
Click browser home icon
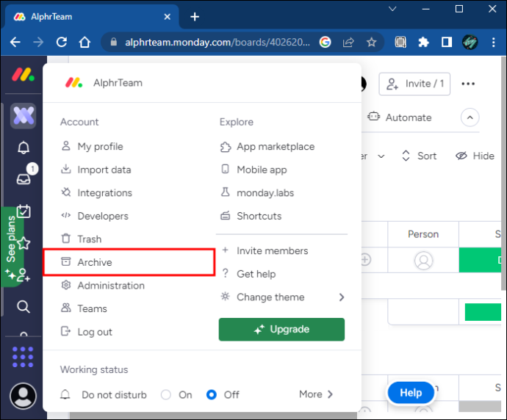(84, 42)
